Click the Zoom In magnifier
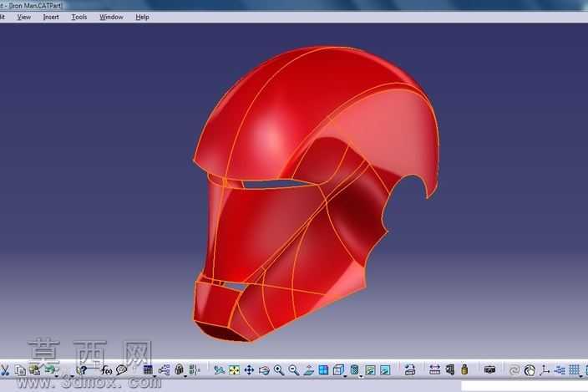Viewport: 588px width, 392px height. (x=279, y=370)
